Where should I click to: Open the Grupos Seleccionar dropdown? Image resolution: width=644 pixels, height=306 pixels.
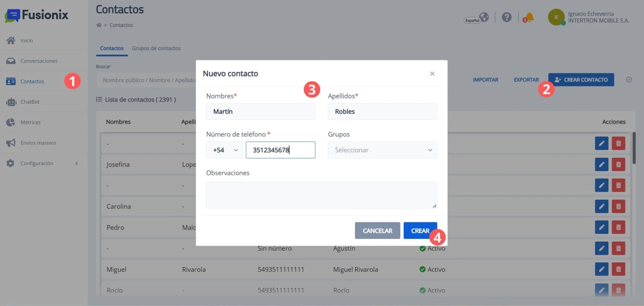point(382,150)
